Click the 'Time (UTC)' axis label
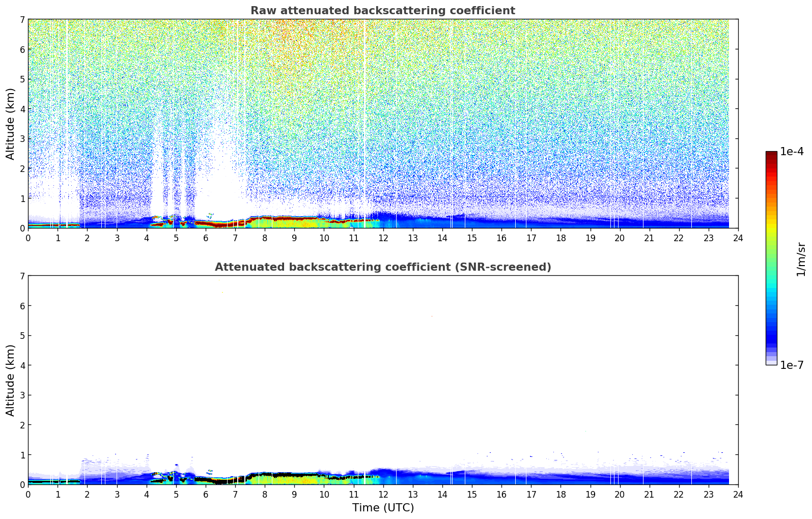 383,508
